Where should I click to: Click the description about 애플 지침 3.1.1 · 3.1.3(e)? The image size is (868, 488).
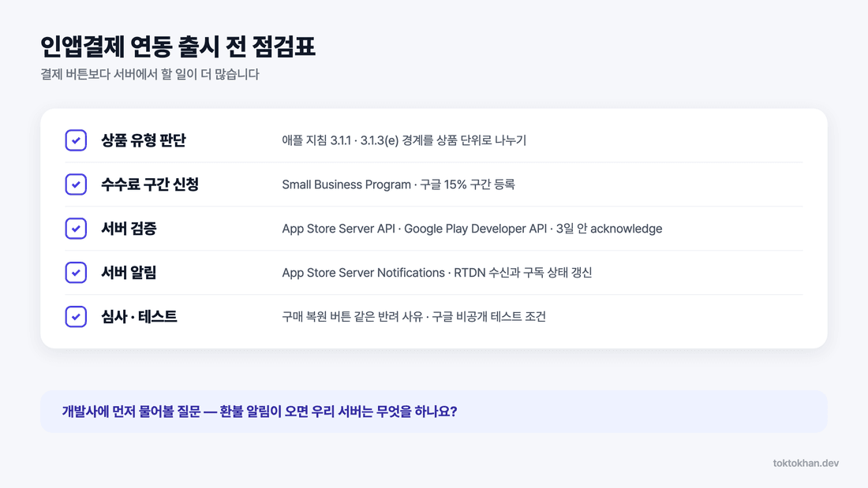(x=404, y=140)
